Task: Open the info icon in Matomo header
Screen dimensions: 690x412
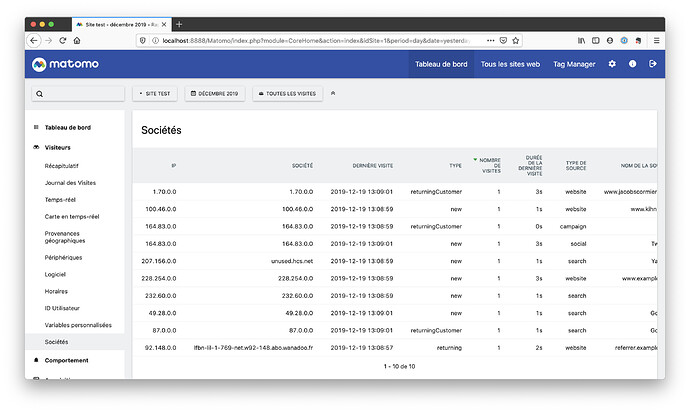Action: coord(632,64)
